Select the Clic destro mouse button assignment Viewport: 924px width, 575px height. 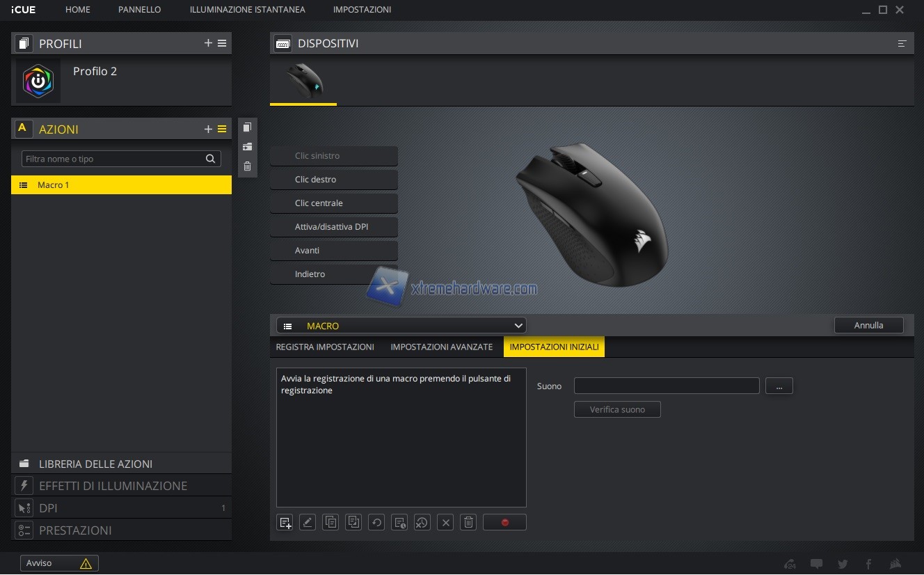tap(334, 180)
